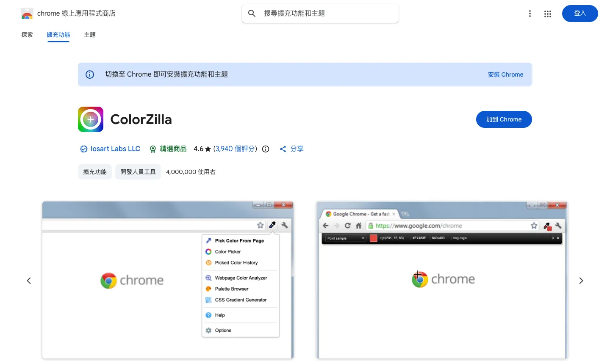Click the 精選商品 featured label

pos(173,149)
